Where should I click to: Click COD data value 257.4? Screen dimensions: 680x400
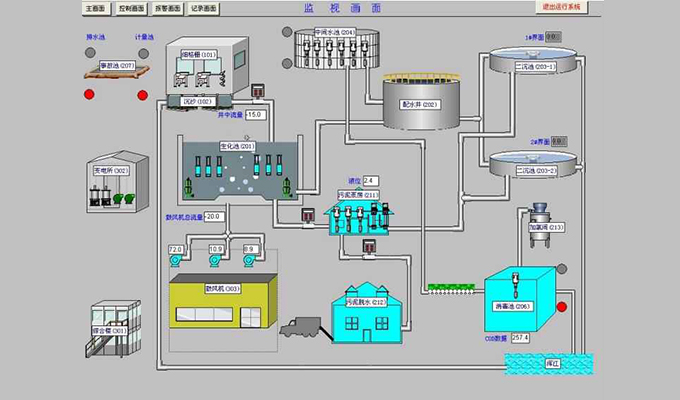[520, 338]
